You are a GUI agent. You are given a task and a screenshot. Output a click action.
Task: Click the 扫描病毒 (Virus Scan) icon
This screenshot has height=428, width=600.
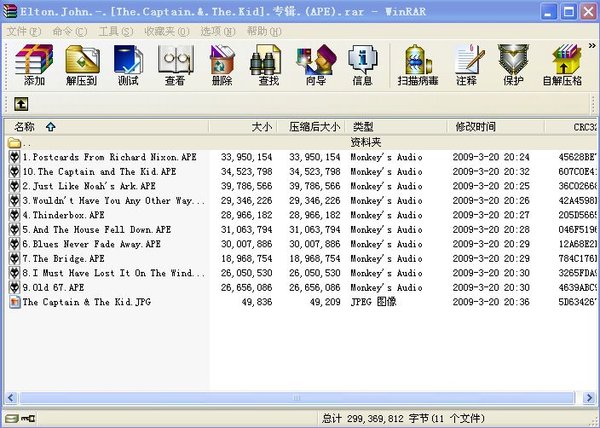pyautogui.click(x=418, y=65)
